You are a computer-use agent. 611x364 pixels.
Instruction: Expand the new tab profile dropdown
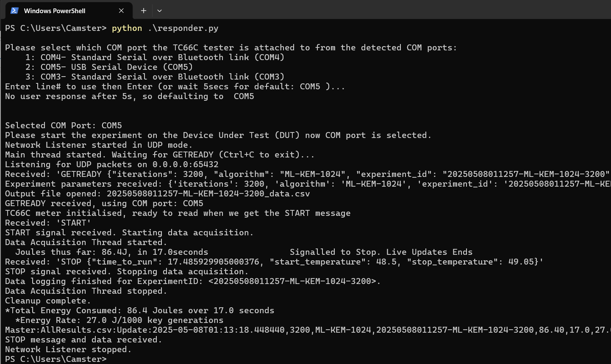coord(159,11)
